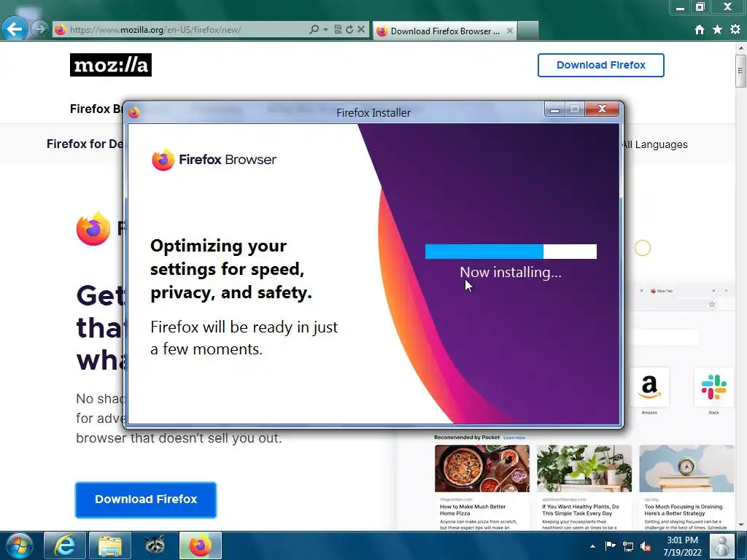The width and height of the screenshot is (747, 560).
Task: Stop loading with the X icon in address bar
Action: tap(361, 29)
